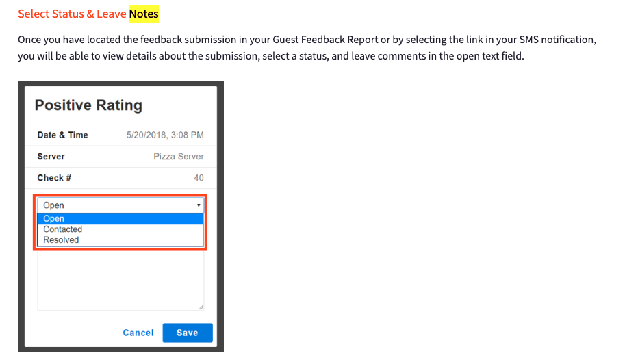Click the Cancel link
The image size is (625, 364).
(138, 333)
